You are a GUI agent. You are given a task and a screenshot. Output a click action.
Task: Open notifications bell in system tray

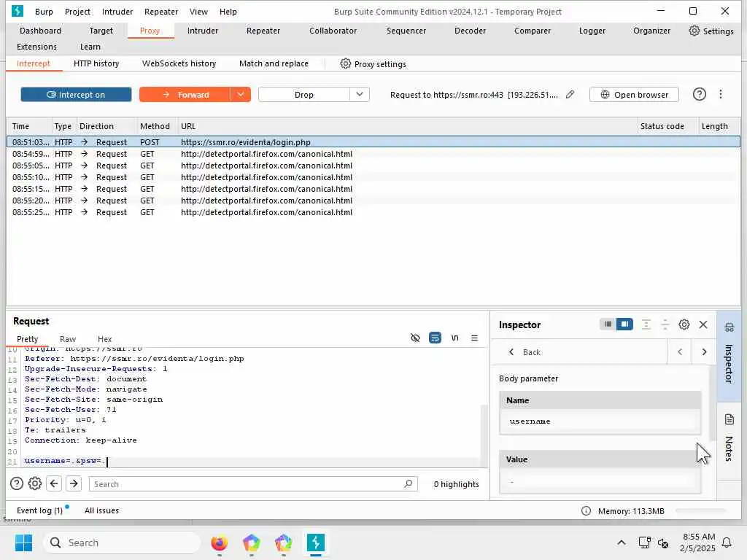(x=727, y=542)
